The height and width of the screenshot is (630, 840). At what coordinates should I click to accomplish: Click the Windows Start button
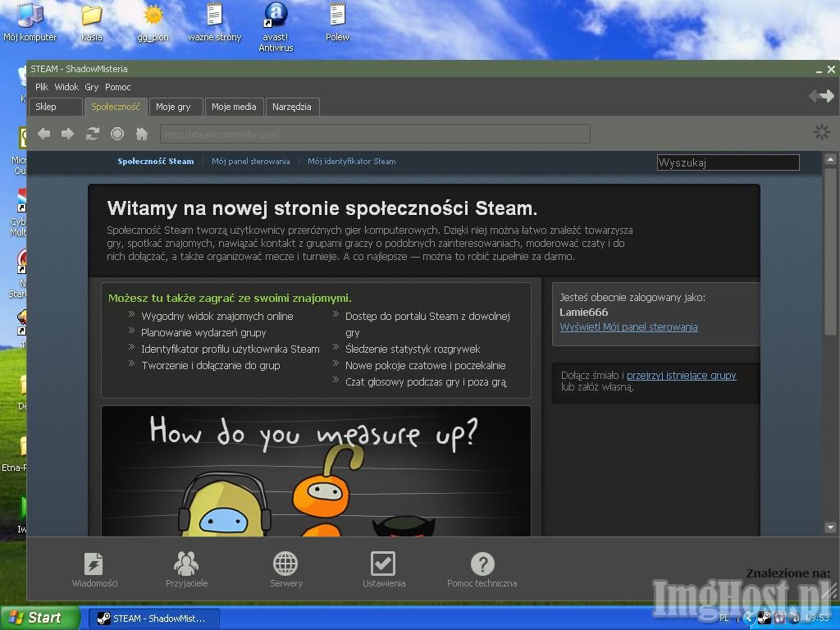(x=40, y=619)
